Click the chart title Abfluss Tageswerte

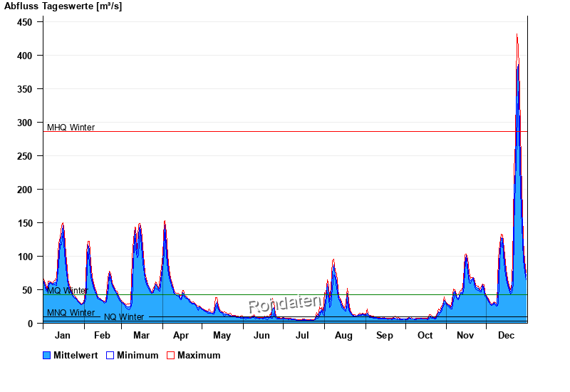tap(64, 6)
